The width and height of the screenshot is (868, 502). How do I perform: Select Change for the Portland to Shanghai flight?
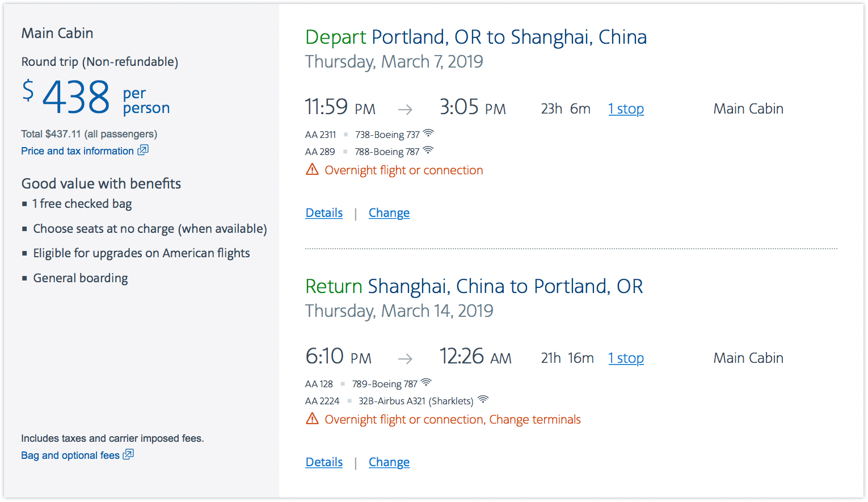(x=389, y=213)
